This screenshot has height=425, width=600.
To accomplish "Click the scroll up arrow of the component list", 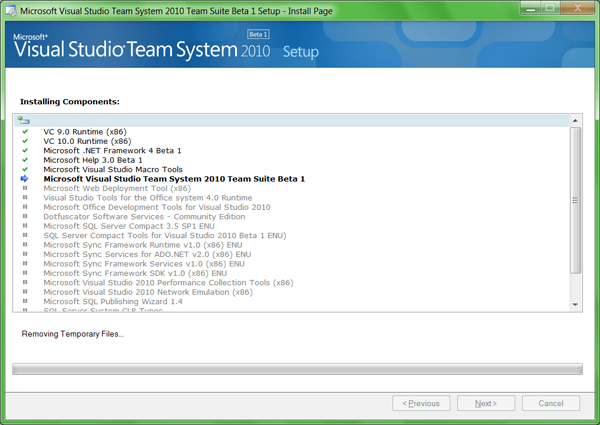I will [x=575, y=121].
